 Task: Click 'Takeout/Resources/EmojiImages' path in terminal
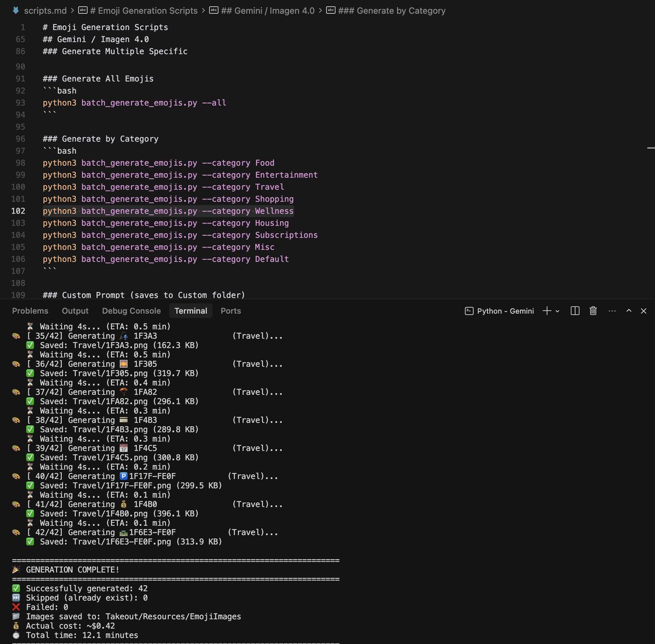click(x=173, y=617)
